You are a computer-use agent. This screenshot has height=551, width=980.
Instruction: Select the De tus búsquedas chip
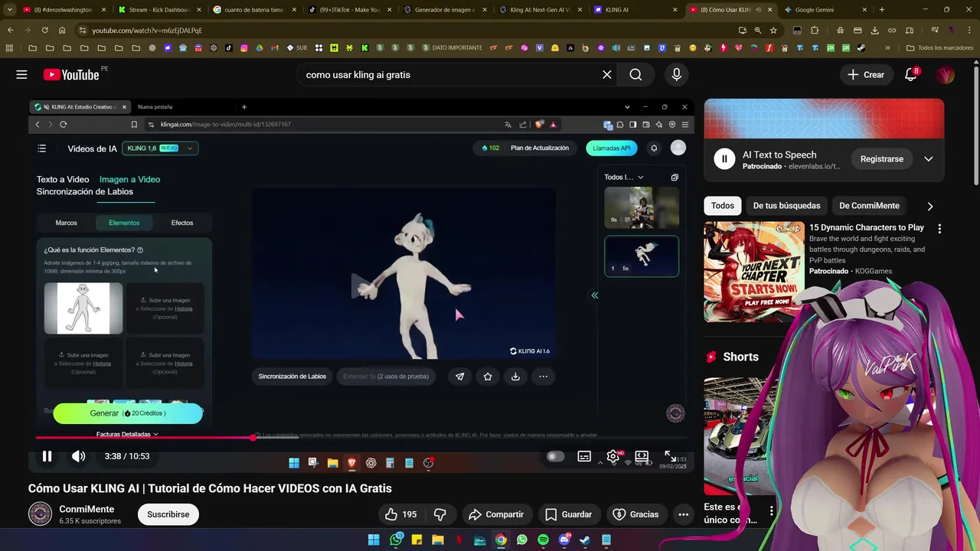786,205
